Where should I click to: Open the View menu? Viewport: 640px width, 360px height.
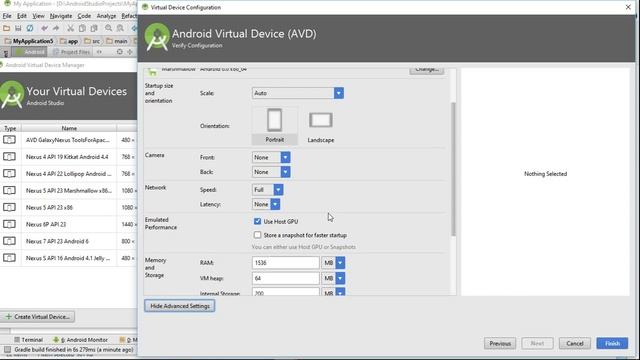point(38,16)
